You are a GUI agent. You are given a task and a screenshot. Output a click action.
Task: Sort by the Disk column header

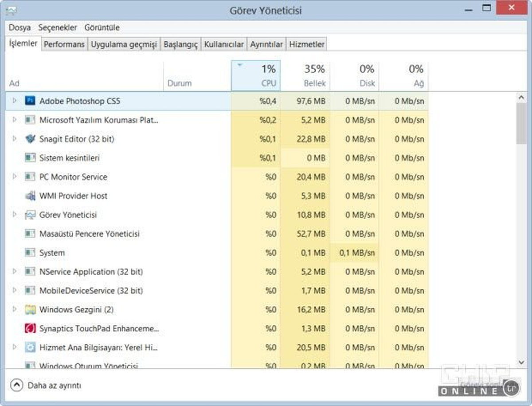354,75
